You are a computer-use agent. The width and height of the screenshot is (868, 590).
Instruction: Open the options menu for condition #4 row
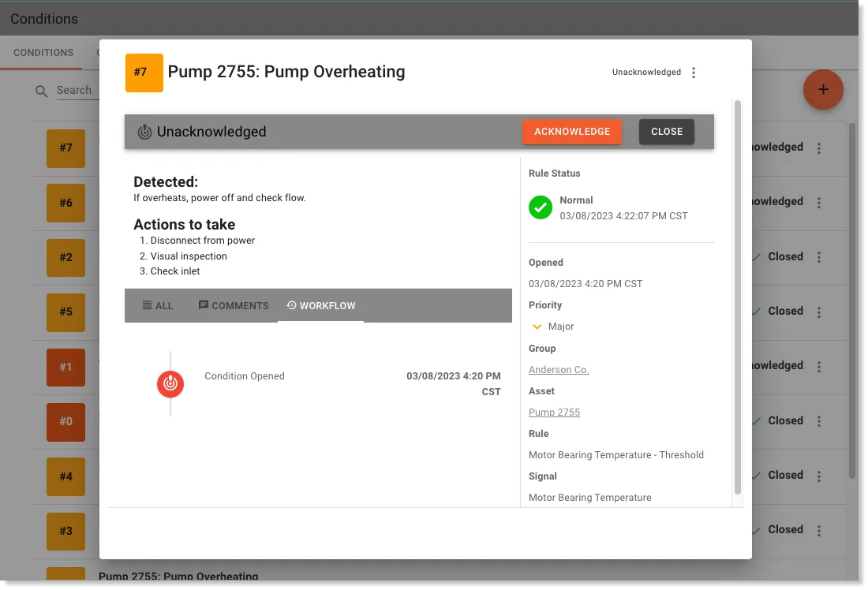(x=819, y=476)
